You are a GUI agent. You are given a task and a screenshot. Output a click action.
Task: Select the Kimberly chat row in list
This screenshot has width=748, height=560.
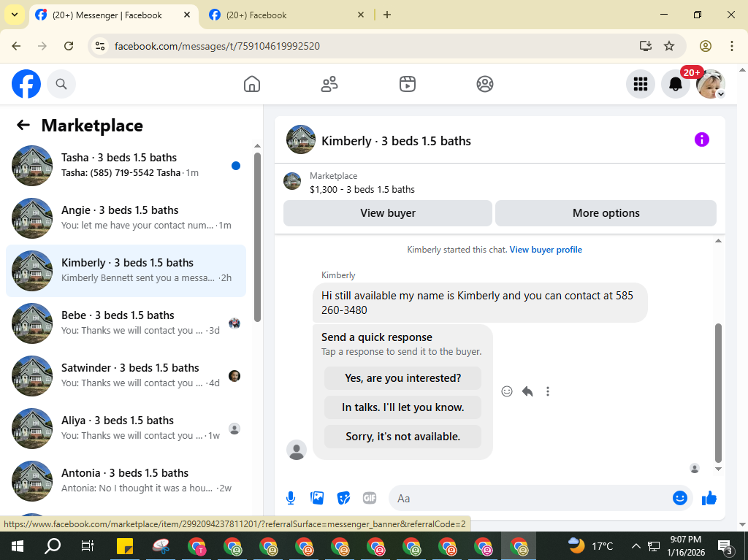pyautogui.click(x=126, y=271)
